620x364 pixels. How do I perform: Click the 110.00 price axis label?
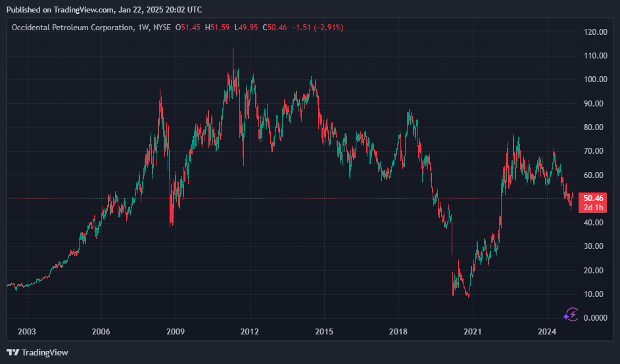point(595,56)
